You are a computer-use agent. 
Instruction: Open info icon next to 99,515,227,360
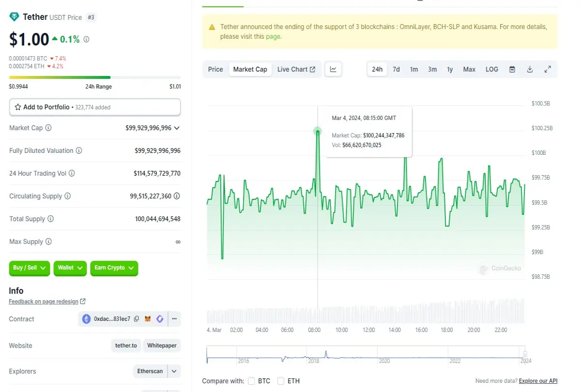(177, 196)
